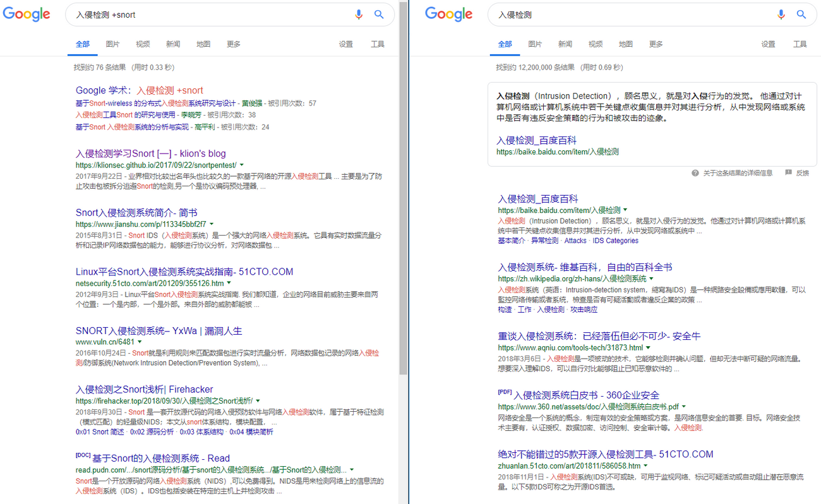Switch to 图片 tab in right window
The height and width of the screenshot is (504, 821).
535,44
